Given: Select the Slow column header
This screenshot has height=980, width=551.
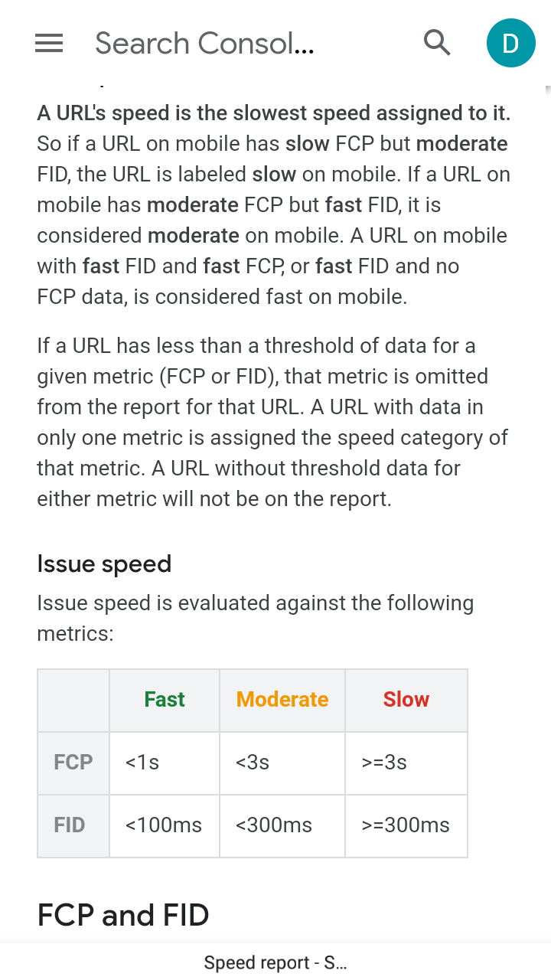Looking at the screenshot, I should click(x=406, y=700).
